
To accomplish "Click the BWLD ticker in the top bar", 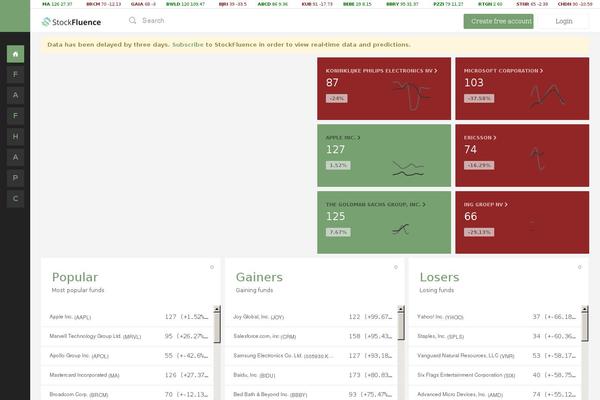I will pos(185,4).
